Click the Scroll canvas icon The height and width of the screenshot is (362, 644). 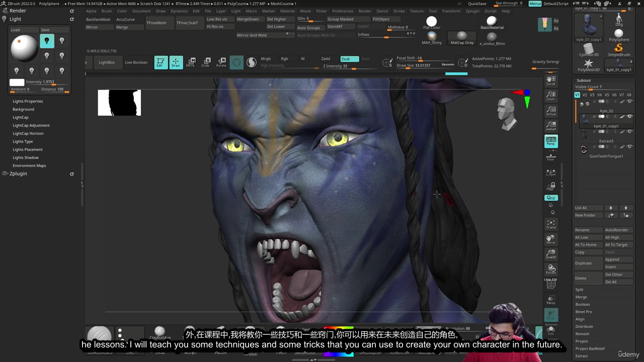pos(551,80)
